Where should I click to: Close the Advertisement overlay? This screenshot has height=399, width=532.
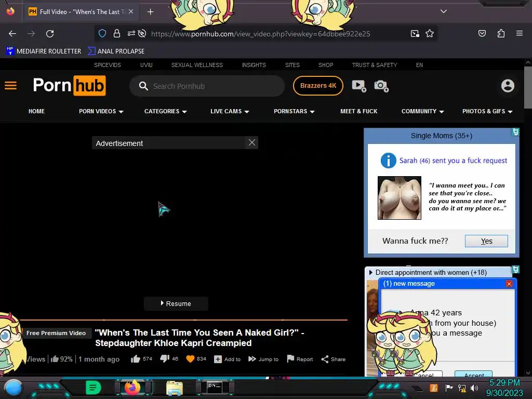click(x=252, y=142)
